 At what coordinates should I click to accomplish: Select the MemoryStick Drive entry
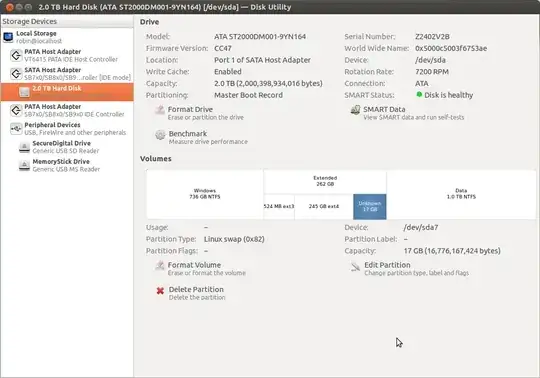coord(67,165)
